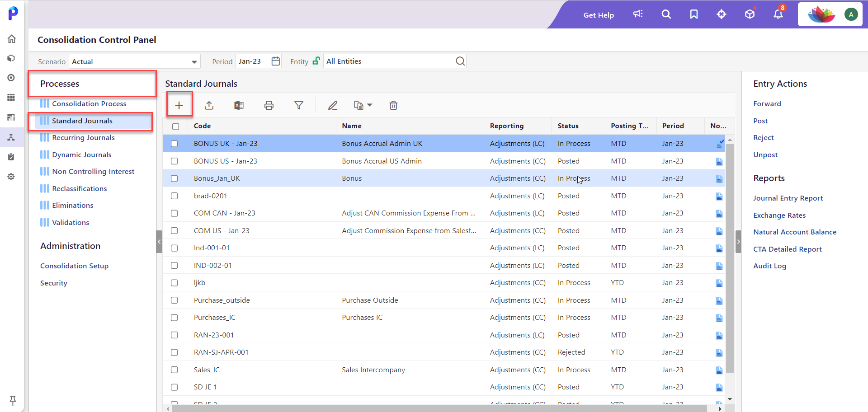Open notes icon for BONUS US - Jan-23

719,161
